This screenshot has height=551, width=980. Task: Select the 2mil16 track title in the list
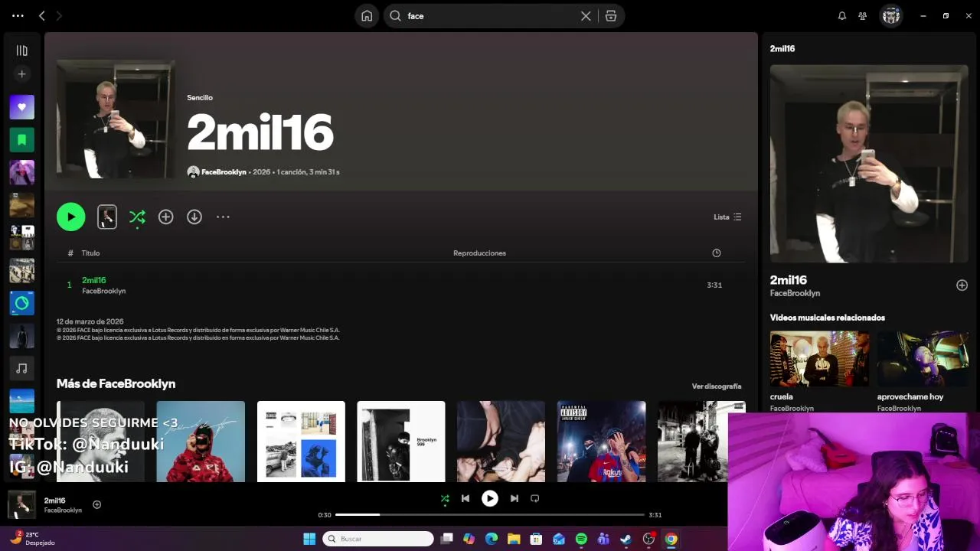(x=93, y=280)
